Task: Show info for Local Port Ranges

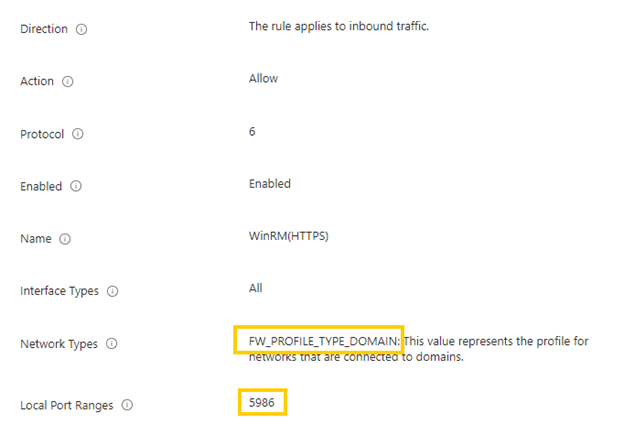Action: pyautogui.click(x=127, y=405)
